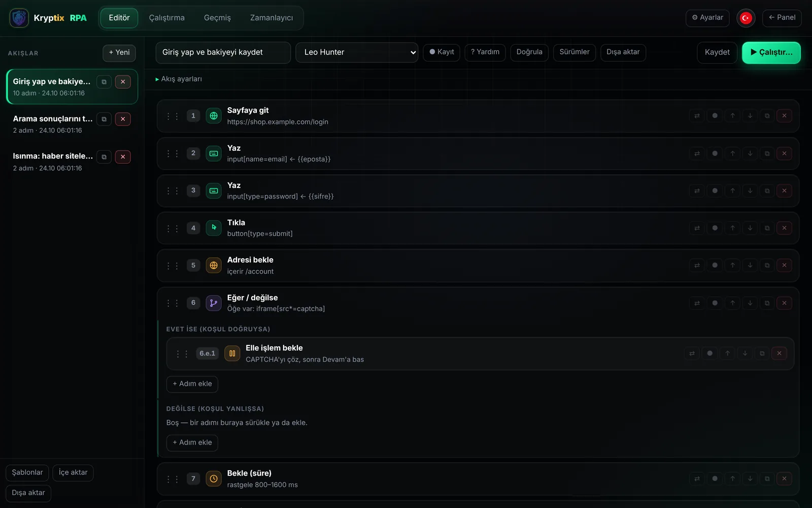Viewport: 812px width, 508px height.
Task: Switch to the Çalıştırma tab
Action: 166,18
